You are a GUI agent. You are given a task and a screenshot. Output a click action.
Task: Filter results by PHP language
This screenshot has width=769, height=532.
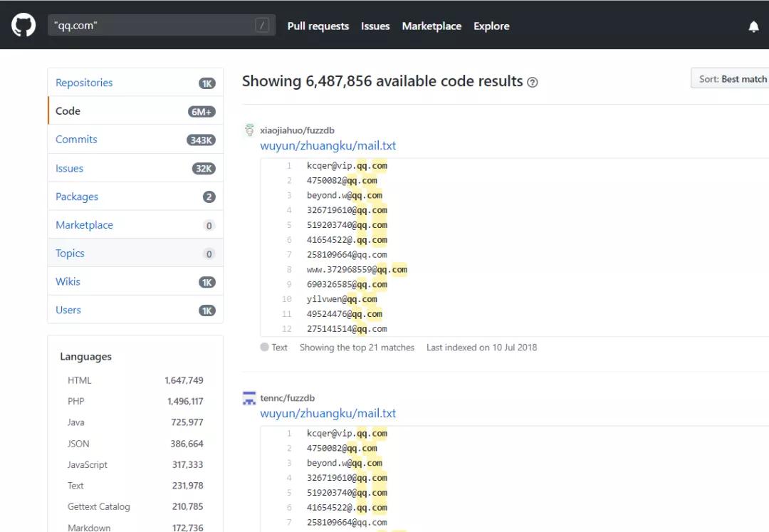(x=76, y=401)
